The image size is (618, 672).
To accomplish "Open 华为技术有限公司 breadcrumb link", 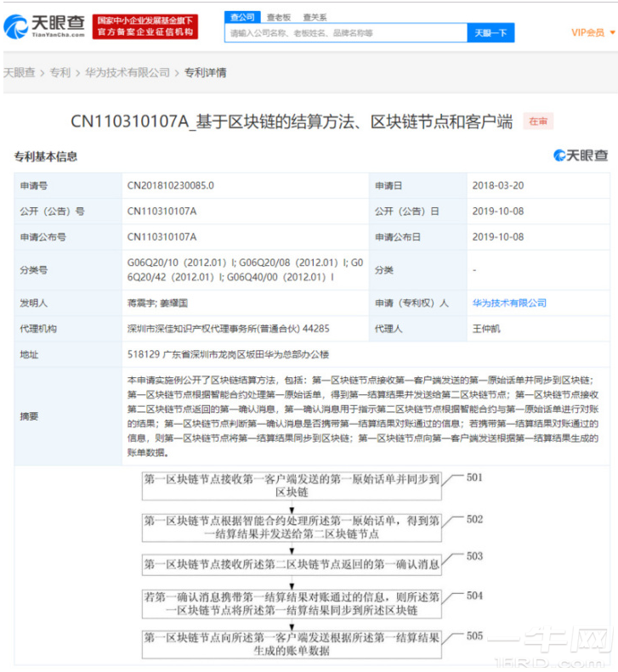I will point(128,72).
